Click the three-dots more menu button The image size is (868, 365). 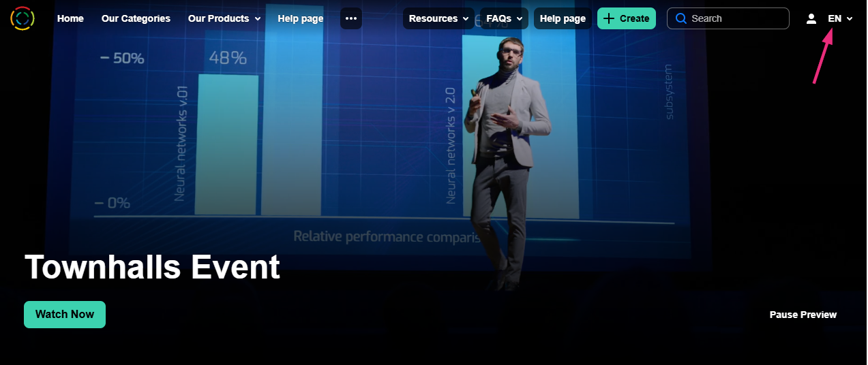point(351,18)
